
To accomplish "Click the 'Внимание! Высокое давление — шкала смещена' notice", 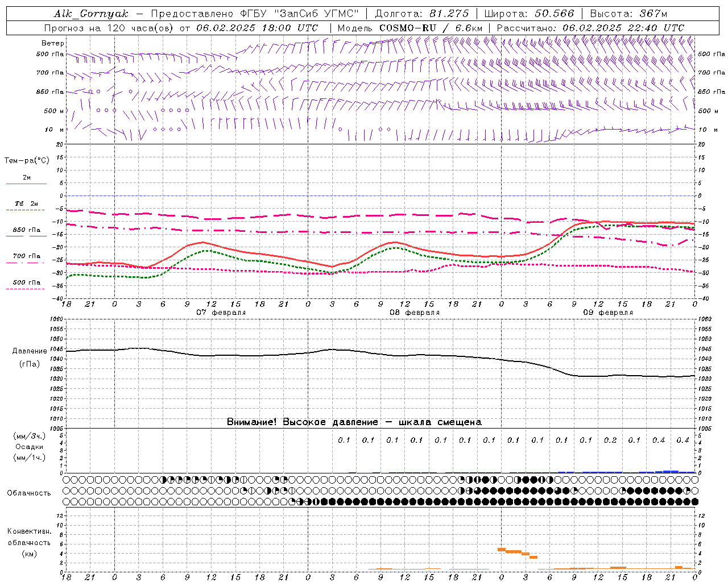I will pos(354,422).
